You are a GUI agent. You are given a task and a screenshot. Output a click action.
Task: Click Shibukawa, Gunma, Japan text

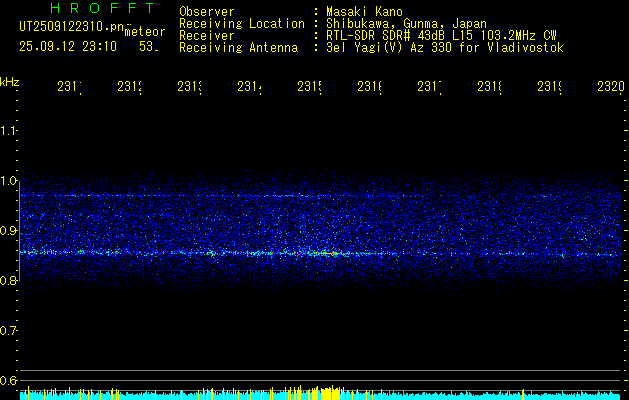[406, 24]
